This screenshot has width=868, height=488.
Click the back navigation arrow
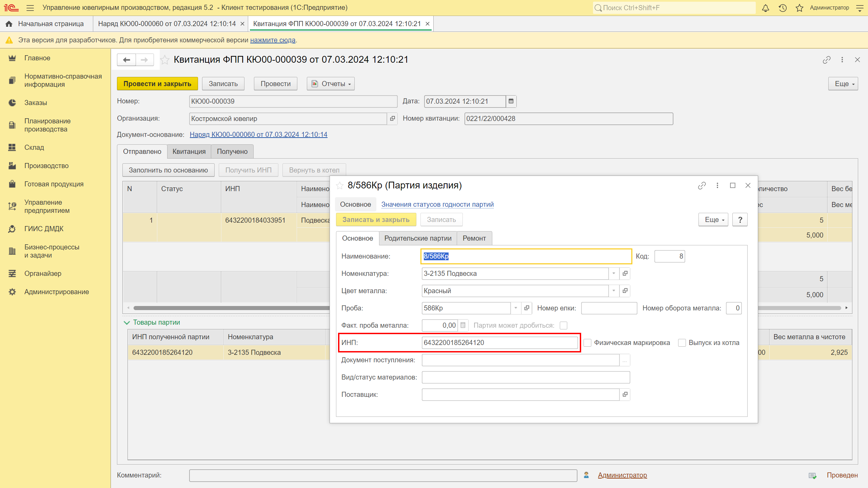126,60
